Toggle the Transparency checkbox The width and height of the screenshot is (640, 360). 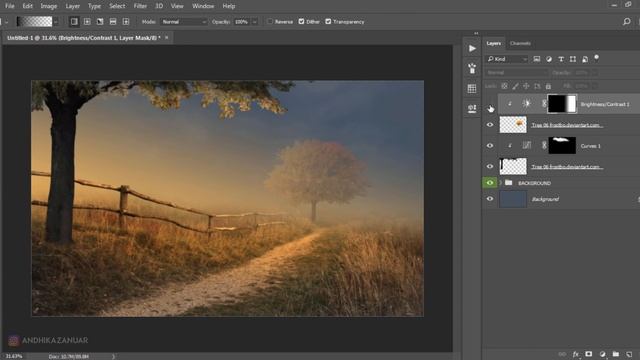click(x=328, y=22)
